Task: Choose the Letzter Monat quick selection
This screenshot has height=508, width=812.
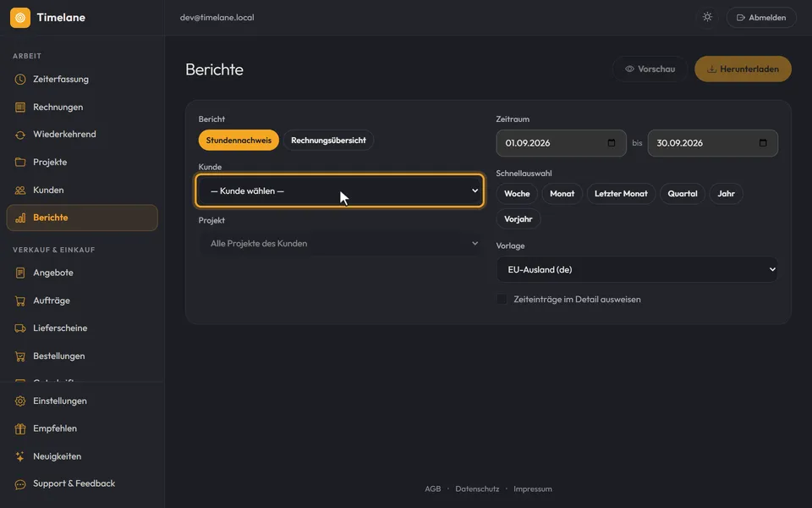Action: (x=621, y=193)
